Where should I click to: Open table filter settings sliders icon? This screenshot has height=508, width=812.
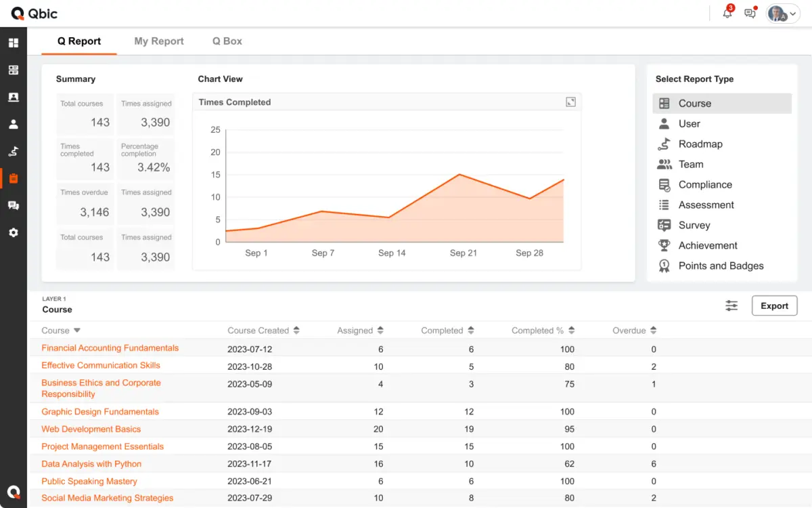pyautogui.click(x=731, y=305)
